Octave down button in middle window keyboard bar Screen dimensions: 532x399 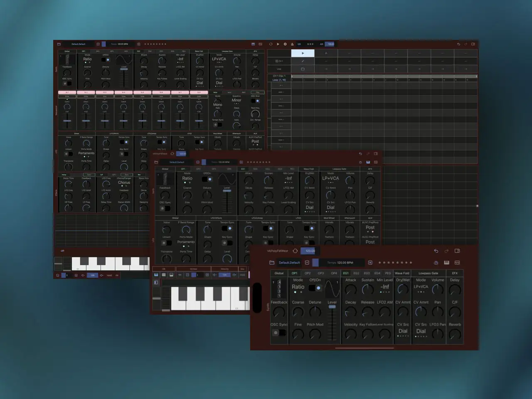pyautogui.click(x=187, y=275)
